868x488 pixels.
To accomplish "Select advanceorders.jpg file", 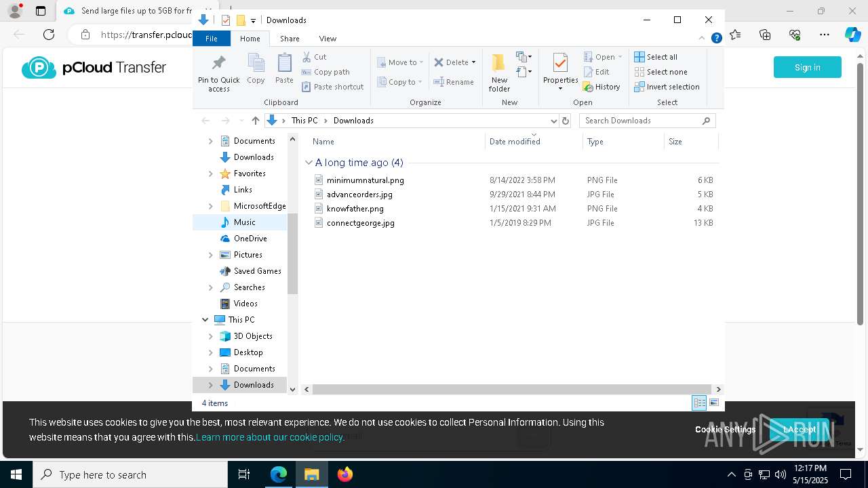I will point(359,195).
